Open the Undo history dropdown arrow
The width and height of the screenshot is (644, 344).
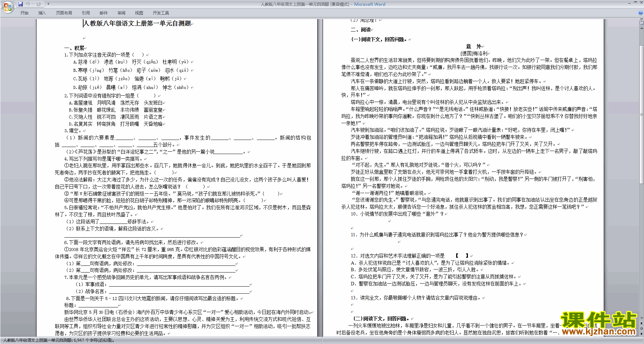[32, 4]
